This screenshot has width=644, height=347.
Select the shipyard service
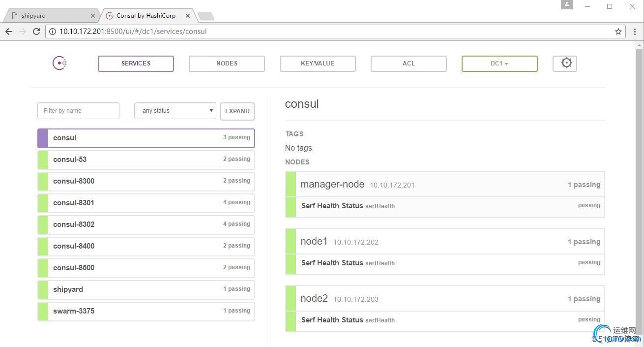pyautogui.click(x=146, y=289)
